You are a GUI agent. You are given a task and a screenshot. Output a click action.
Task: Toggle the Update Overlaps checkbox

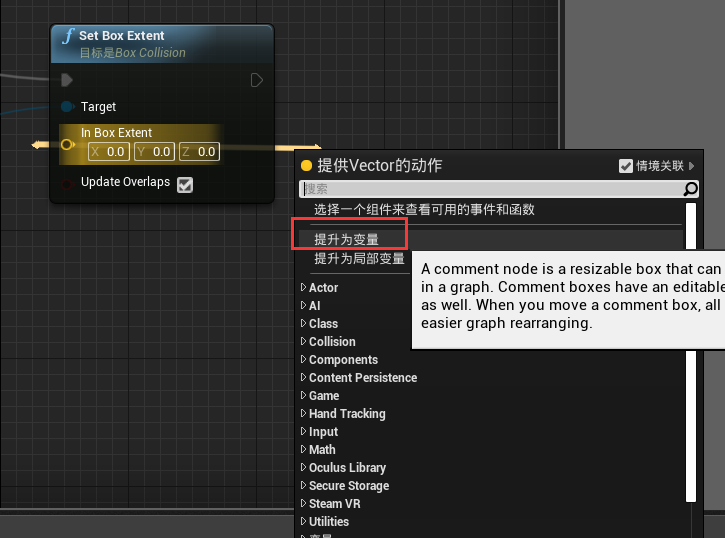click(x=185, y=184)
